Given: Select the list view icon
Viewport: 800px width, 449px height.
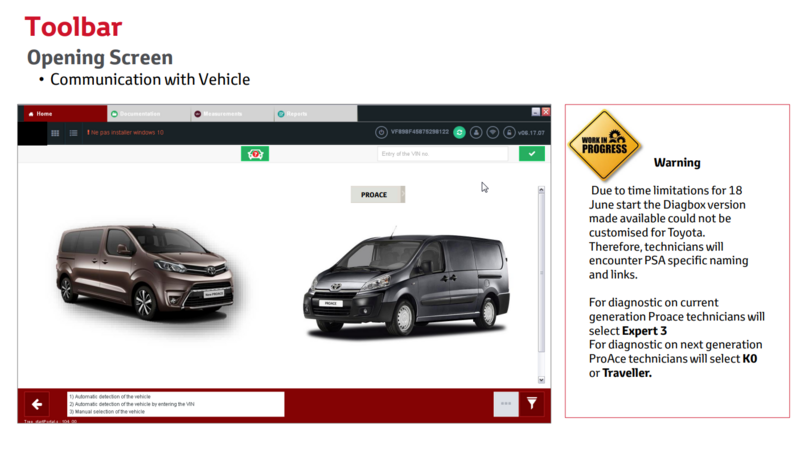Looking at the screenshot, I should coord(73,133).
